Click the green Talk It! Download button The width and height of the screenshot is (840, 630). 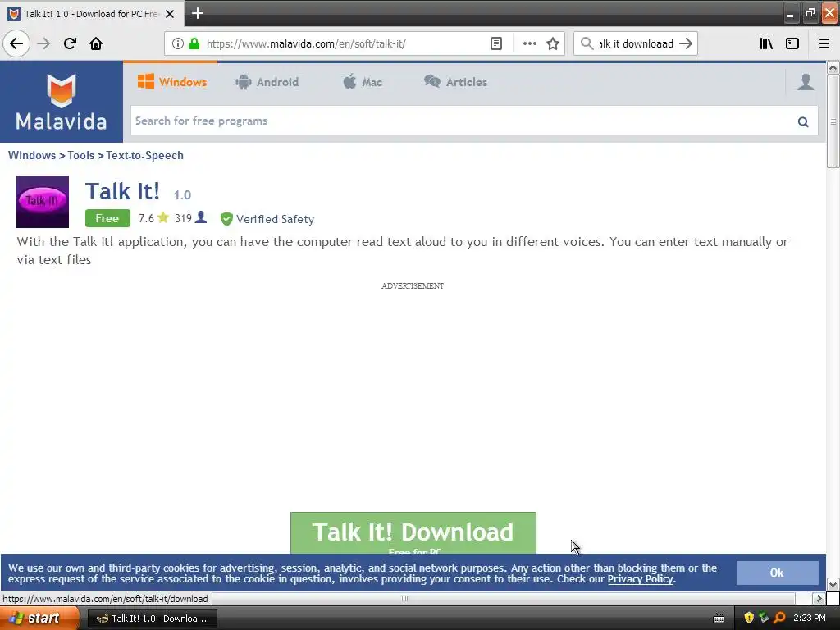tap(413, 533)
